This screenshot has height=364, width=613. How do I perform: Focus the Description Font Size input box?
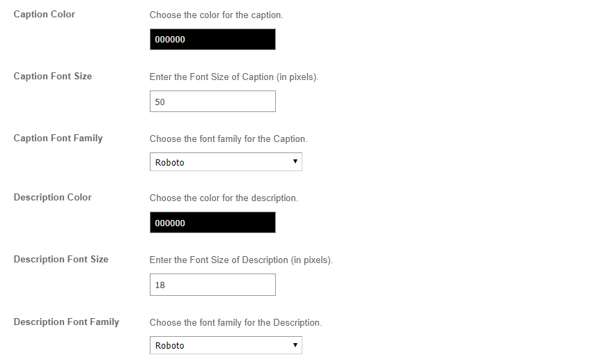pyautogui.click(x=212, y=285)
